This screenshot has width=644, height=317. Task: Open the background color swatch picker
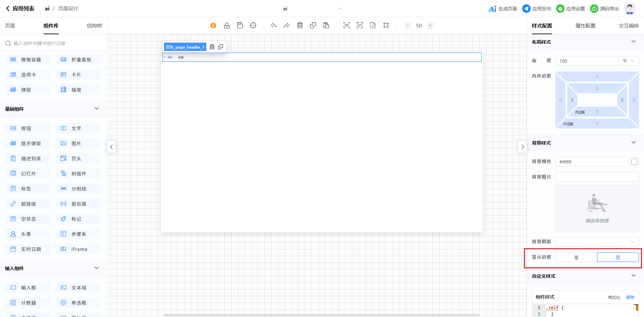click(x=634, y=162)
